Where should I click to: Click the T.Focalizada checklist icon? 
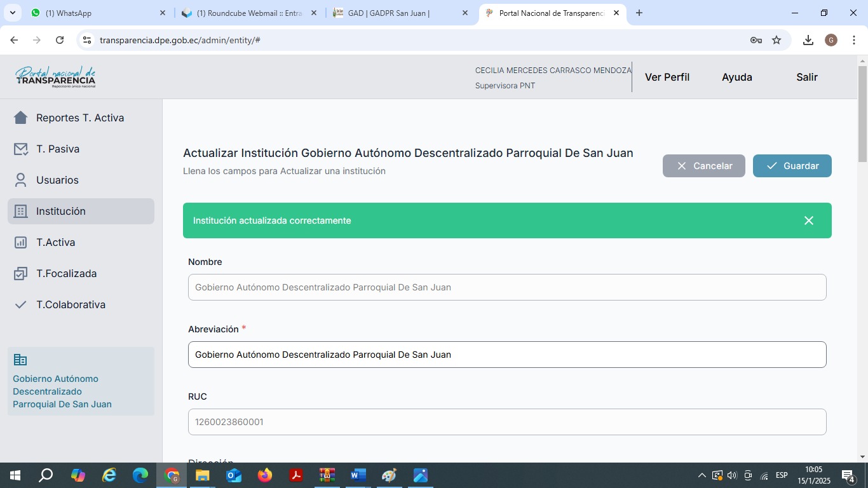[x=21, y=273]
